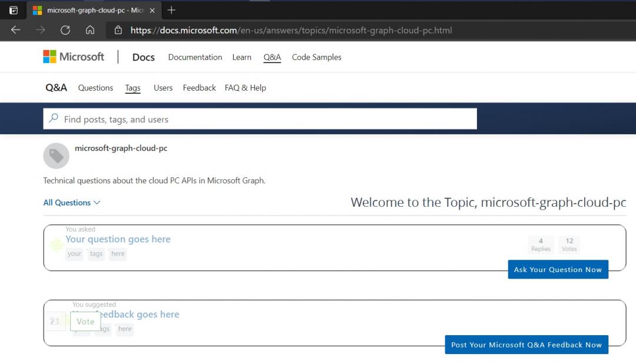Go to the Code Samples section

(316, 57)
